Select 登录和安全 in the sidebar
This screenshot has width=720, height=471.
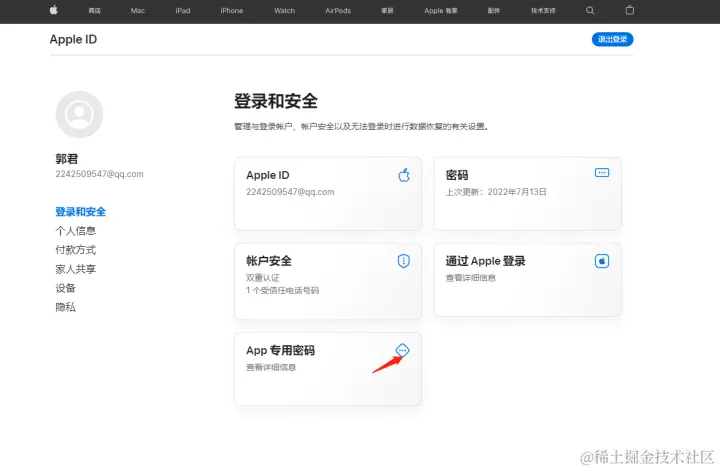(80, 212)
